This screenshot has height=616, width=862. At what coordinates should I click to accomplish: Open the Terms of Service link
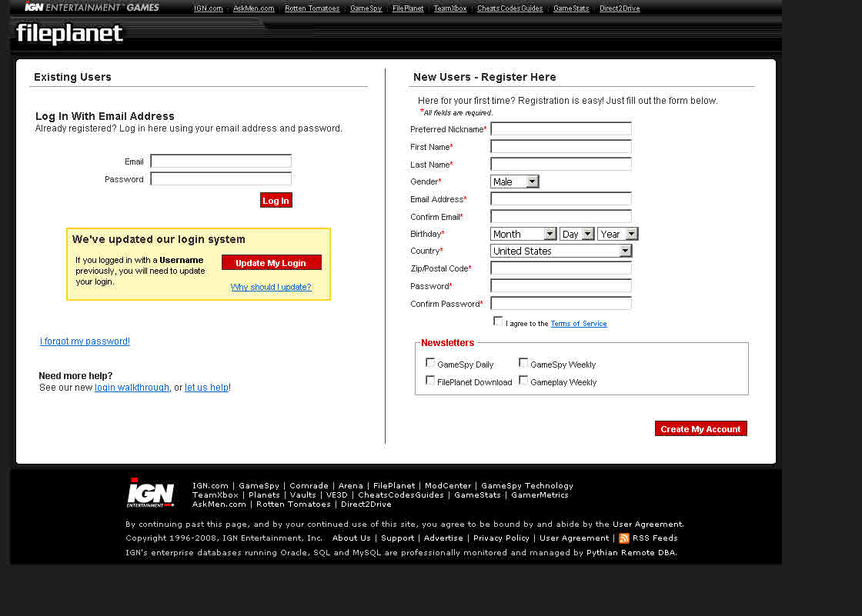click(578, 324)
